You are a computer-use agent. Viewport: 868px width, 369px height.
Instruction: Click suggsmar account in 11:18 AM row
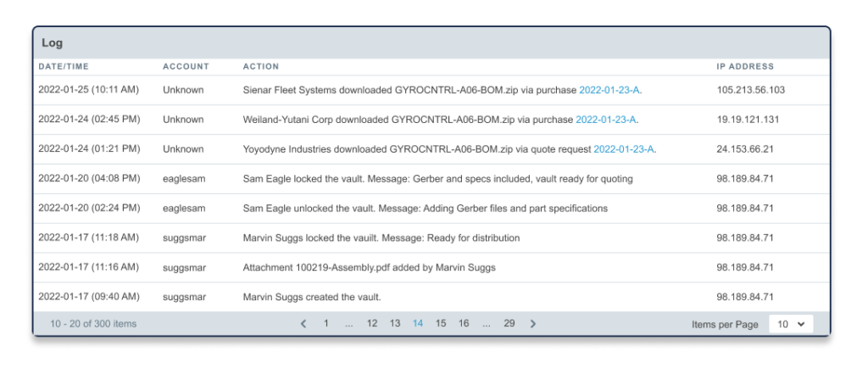pos(184,238)
